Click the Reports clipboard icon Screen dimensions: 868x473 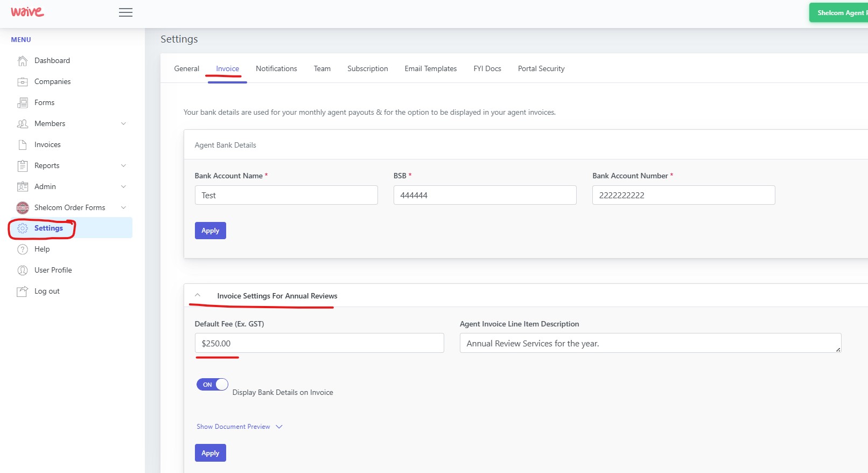pyautogui.click(x=23, y=166)
